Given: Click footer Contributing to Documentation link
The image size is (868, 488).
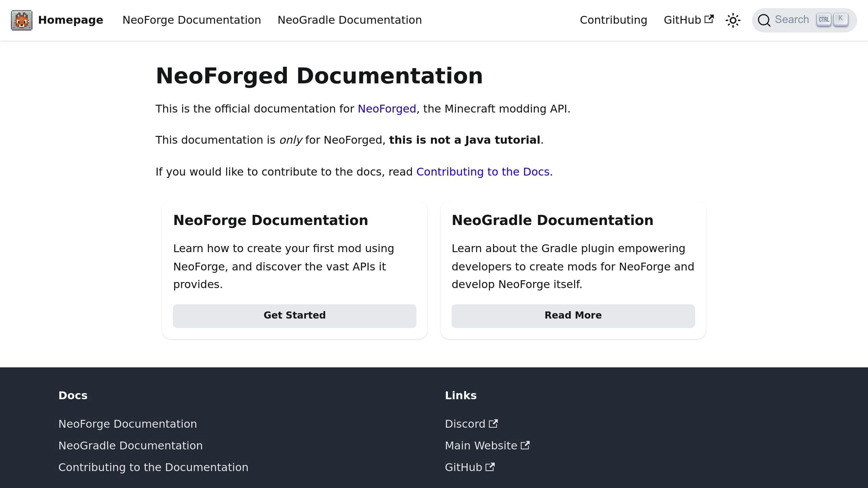Looking at the screenshot, I should pos(153,467).
